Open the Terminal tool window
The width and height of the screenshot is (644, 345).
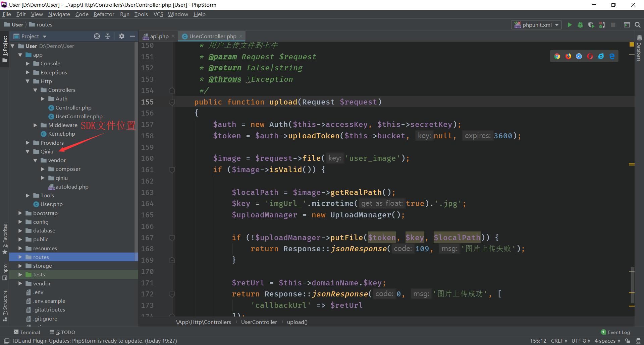pyautogui.click(x=27, y=332)
